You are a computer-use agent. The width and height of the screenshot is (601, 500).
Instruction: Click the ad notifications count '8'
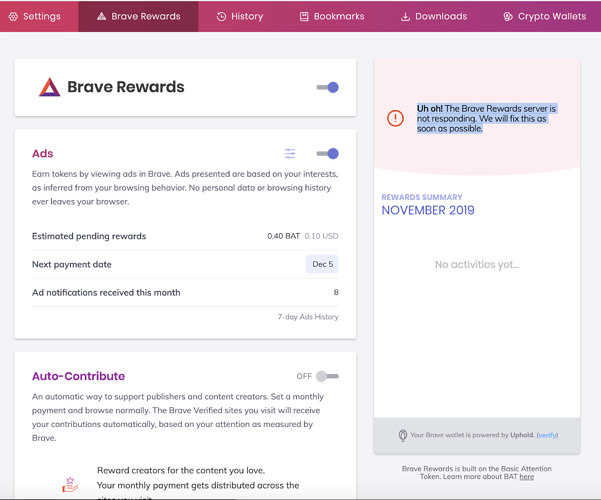pos(336,293)
